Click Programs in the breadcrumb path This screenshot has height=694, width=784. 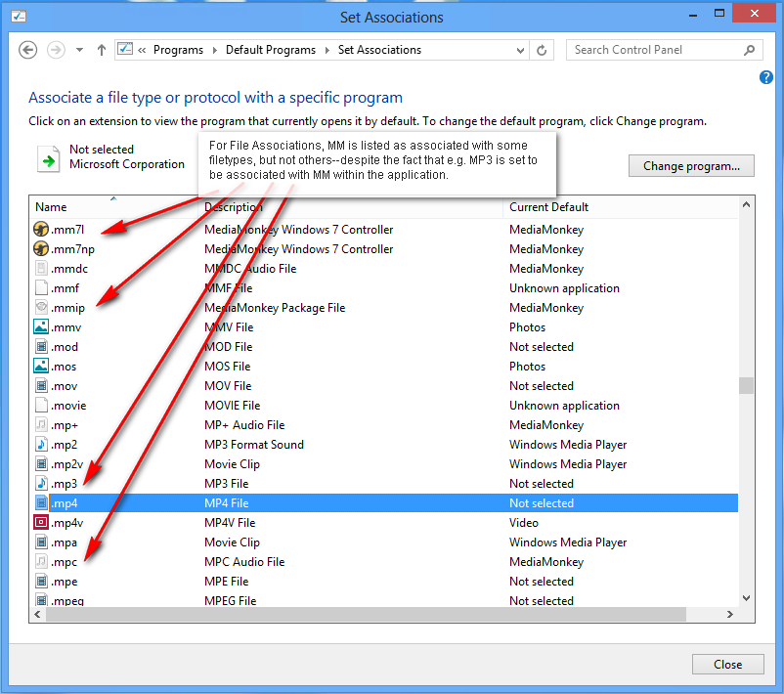click(178, 50)
